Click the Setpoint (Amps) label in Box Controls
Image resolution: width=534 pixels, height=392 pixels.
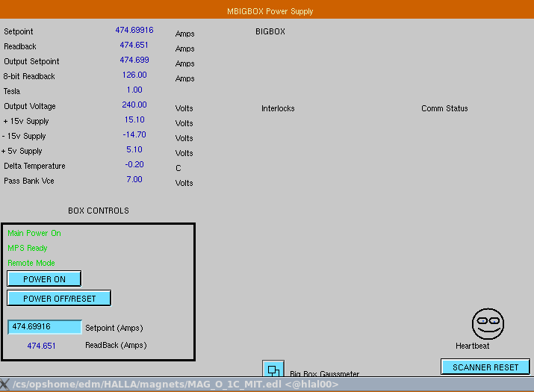click(114, 328)
